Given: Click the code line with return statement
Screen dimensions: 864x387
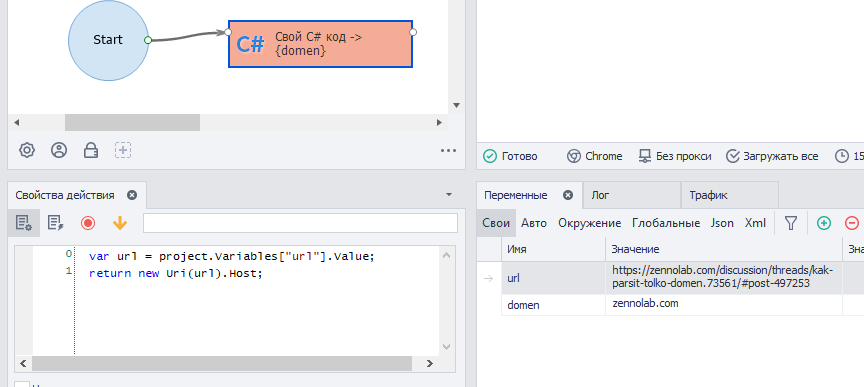Looking at the screenshot, I should 175,273.
